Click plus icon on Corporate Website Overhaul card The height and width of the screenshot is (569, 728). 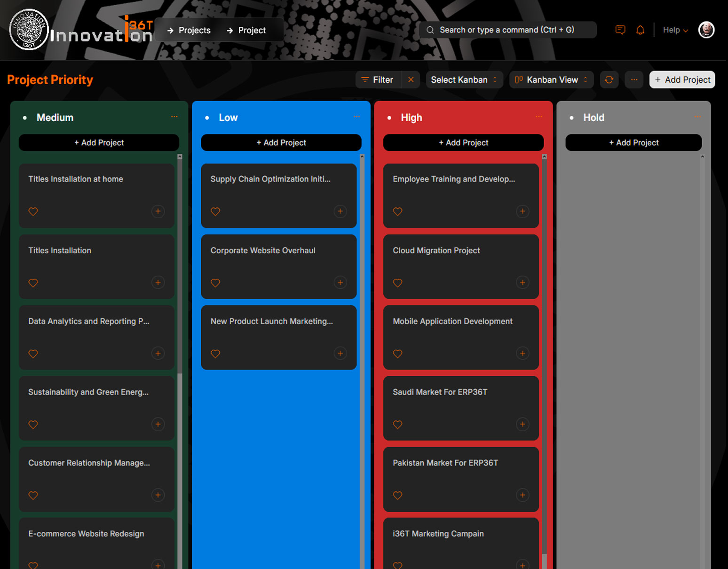pyautogui.click(x=340, y=283)
